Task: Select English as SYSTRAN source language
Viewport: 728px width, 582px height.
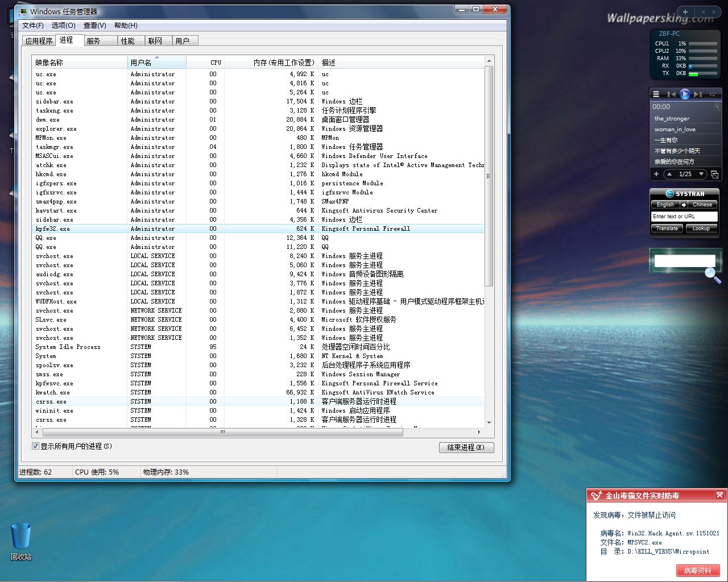Action: (x=665, y=205)
